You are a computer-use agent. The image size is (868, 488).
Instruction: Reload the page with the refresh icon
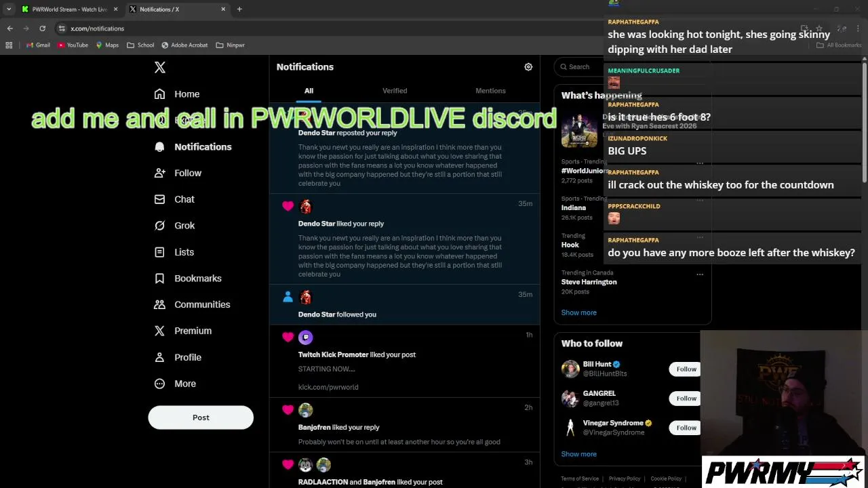tap(42, 28)
